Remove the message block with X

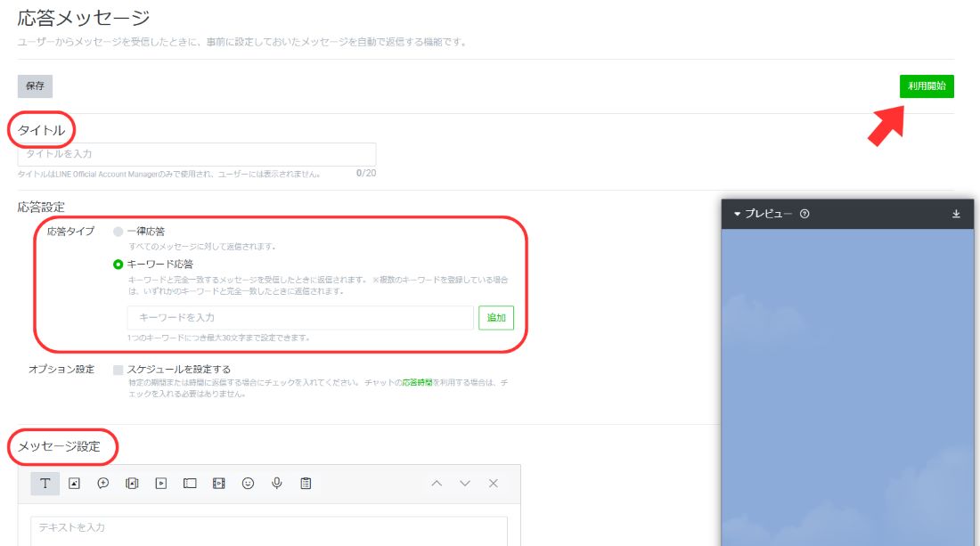coord(494,484)
